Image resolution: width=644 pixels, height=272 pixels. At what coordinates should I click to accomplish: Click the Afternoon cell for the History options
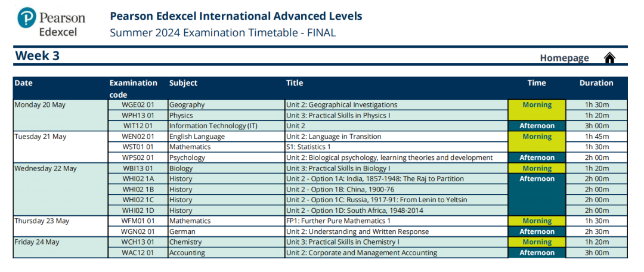point(537,195)
